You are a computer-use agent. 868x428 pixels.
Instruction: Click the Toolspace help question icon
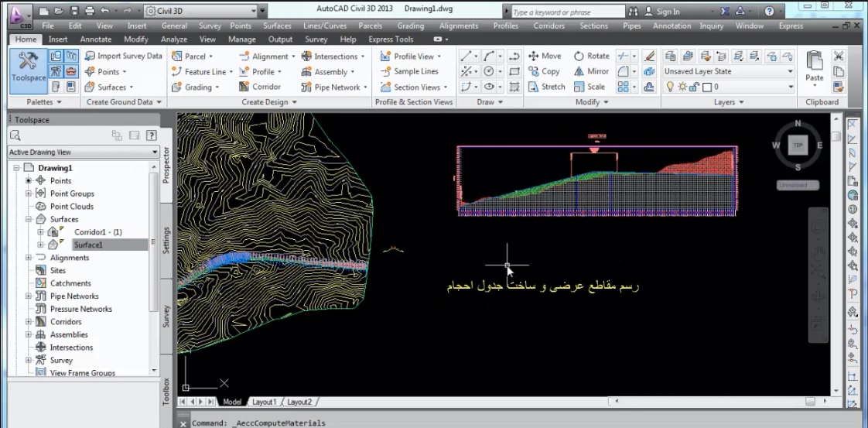coord(151,135)
